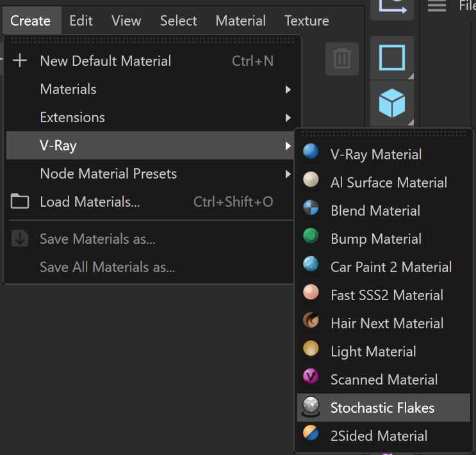Click the Car Paint 2 Material icon
476x455 pixels.
click(311, 264)
